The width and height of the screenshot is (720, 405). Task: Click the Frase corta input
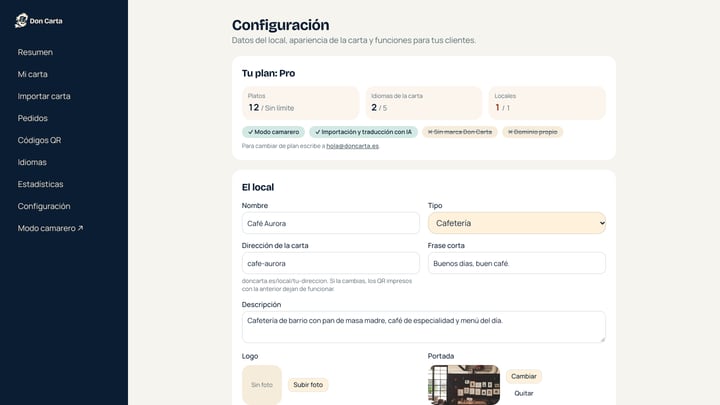(x=517, y=263)
